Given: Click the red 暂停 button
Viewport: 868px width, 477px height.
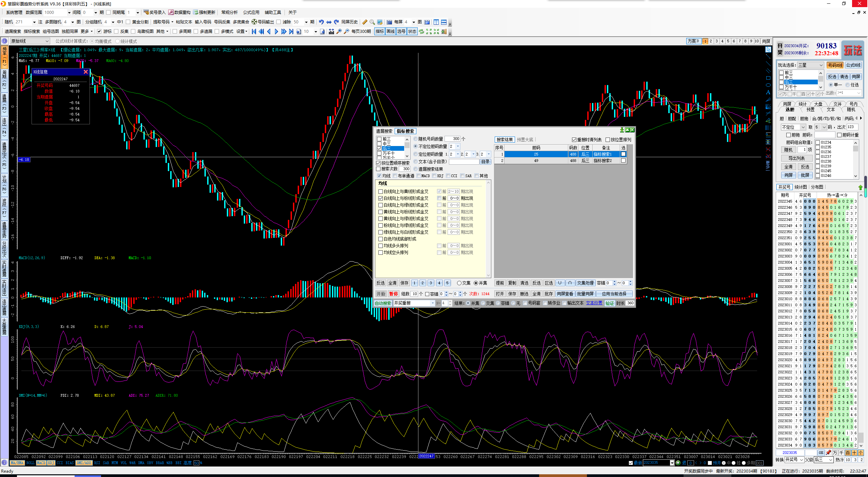Looking at the screenshot, I should click(x=393, y=294).
